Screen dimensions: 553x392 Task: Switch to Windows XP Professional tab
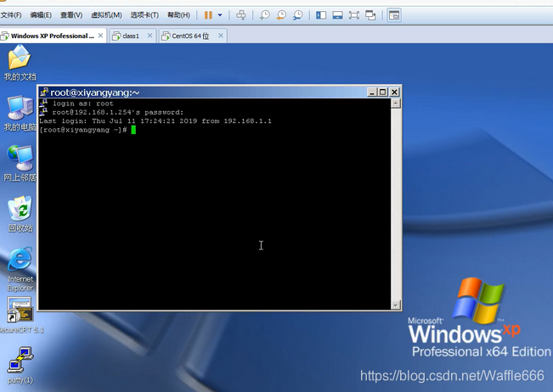pos(52,36)
